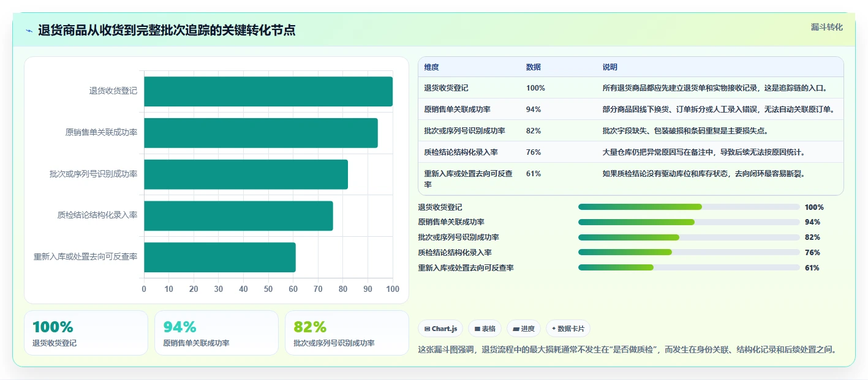
Task: Click the 94% progress bar for 原销售单关联成功率
Action: (689, 222)
